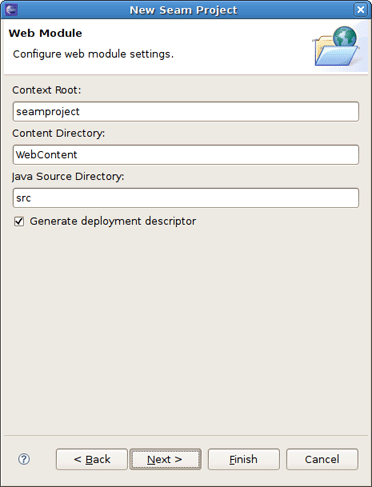
Task: Click the web module folder globe icon
Action: (x=336, y=46)
